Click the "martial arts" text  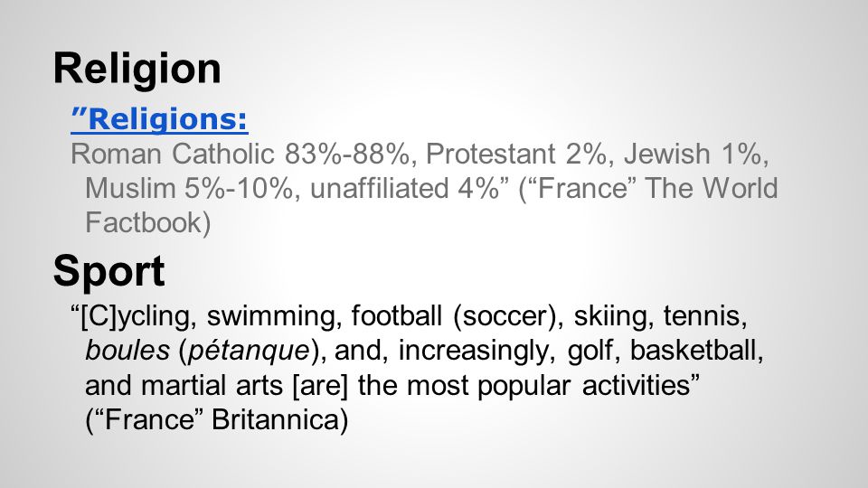(x=216, y=386)
